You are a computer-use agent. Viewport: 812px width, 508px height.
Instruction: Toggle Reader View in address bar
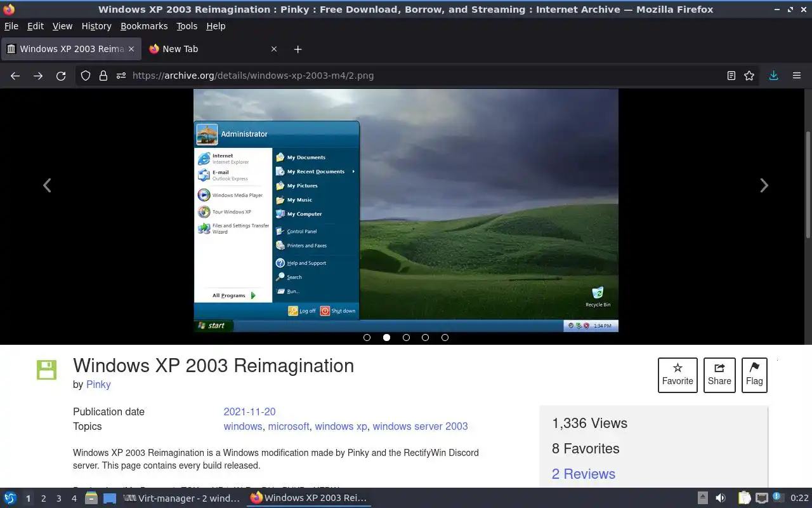tap(731, 76)
